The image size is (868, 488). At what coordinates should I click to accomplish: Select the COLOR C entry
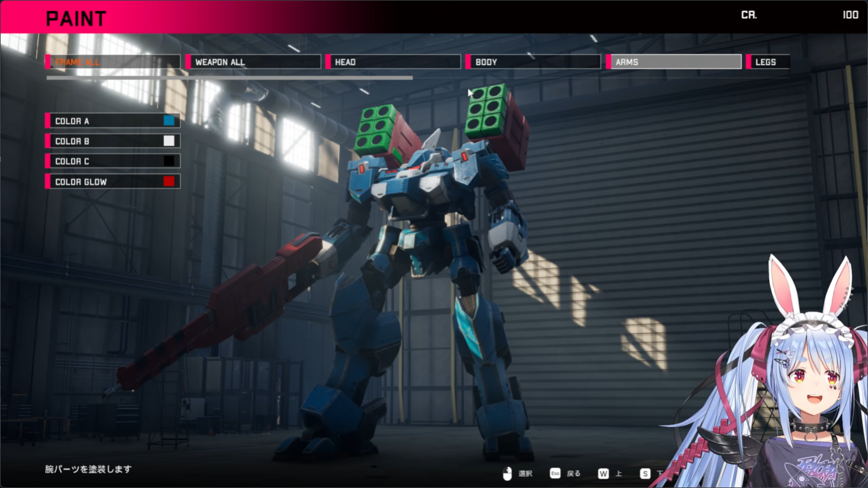pyautogui.click(x=113, y=161)
